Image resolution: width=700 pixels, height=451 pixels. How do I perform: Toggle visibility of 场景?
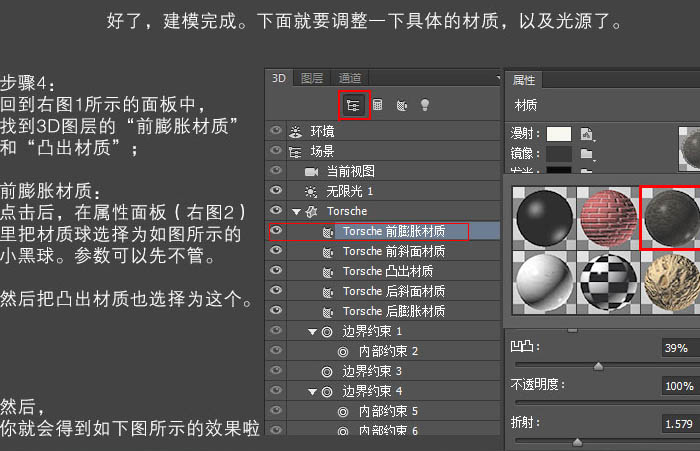[276, 150]
